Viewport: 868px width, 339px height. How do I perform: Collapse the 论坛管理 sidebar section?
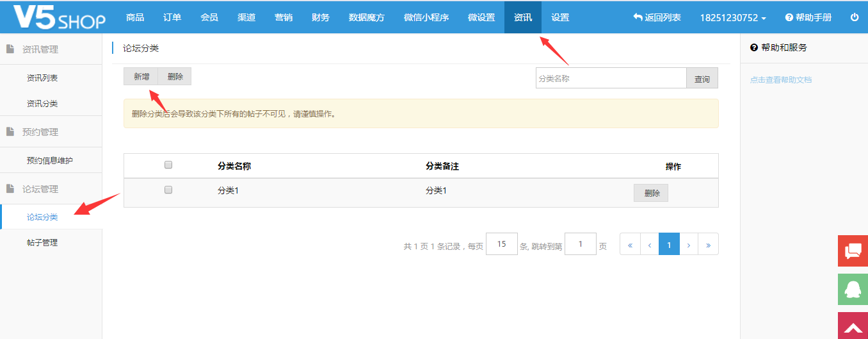[40, 189]
